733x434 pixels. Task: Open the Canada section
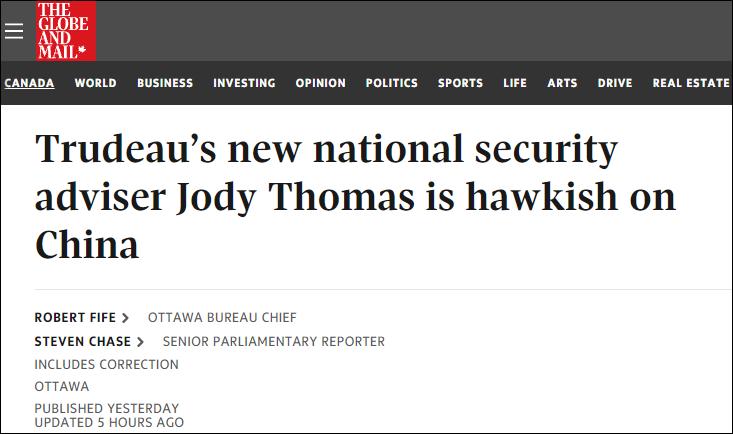click(29, 83)
